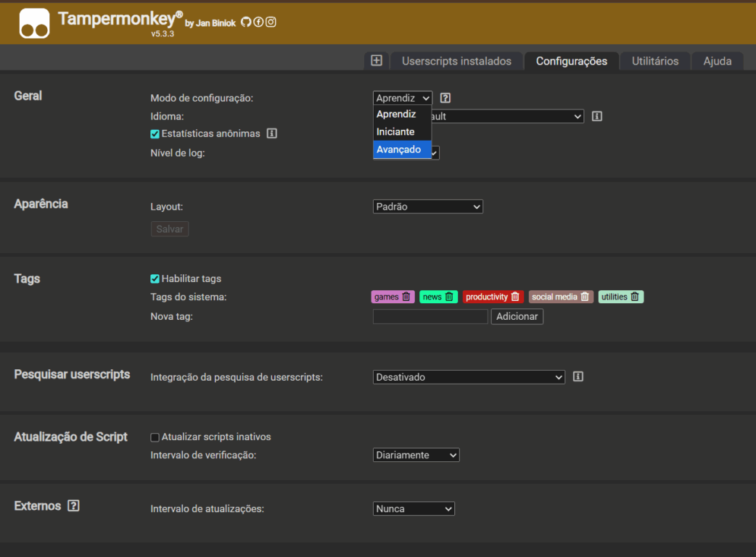
Task: Delete the games tag trash icon
Action: (406, 297)
